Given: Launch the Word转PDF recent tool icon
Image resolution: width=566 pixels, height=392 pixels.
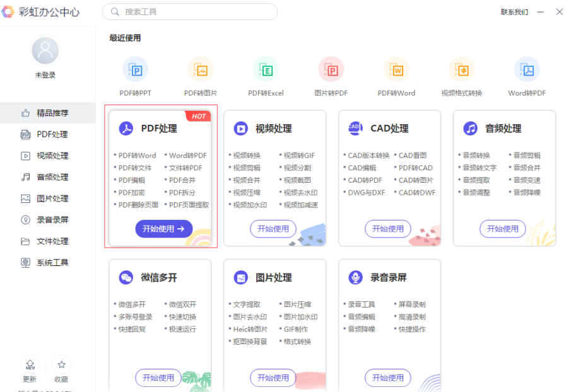Looking at the screenshot, I should pyautogui.click(x=527, y=69).
